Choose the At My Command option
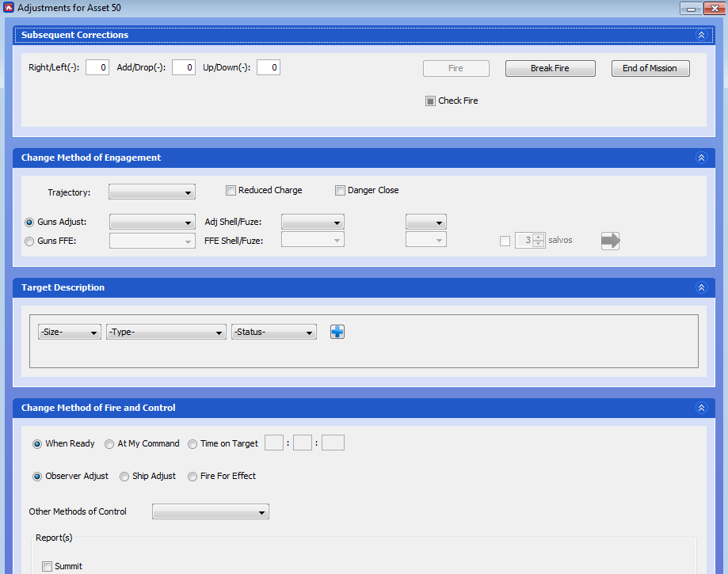Screen dimensions: 728x574 109,444
